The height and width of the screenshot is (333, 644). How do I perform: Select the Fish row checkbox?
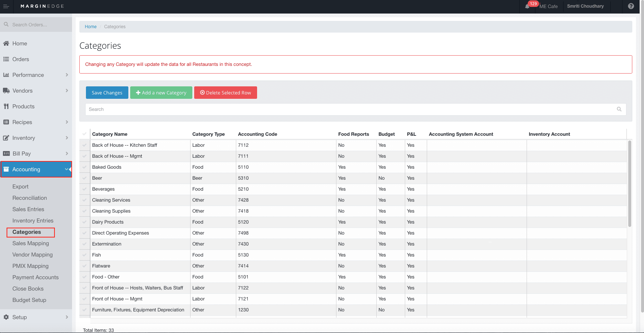click(84, 255)
